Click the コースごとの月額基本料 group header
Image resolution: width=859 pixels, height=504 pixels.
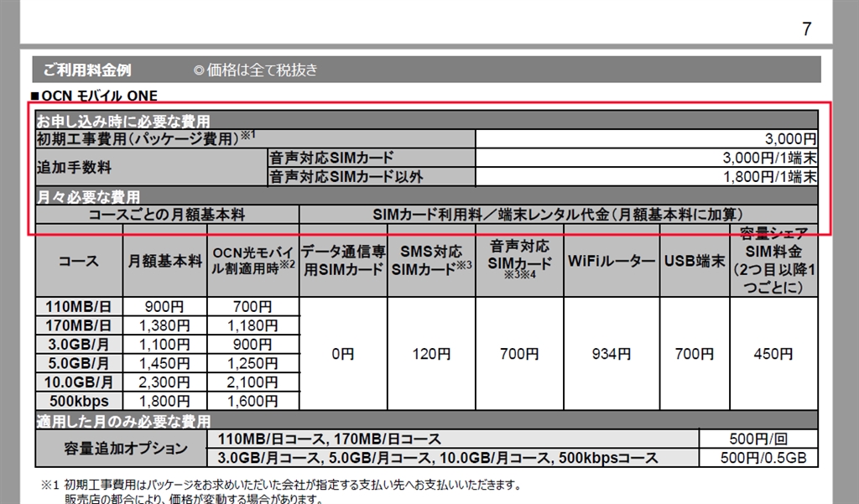(167, 214)
